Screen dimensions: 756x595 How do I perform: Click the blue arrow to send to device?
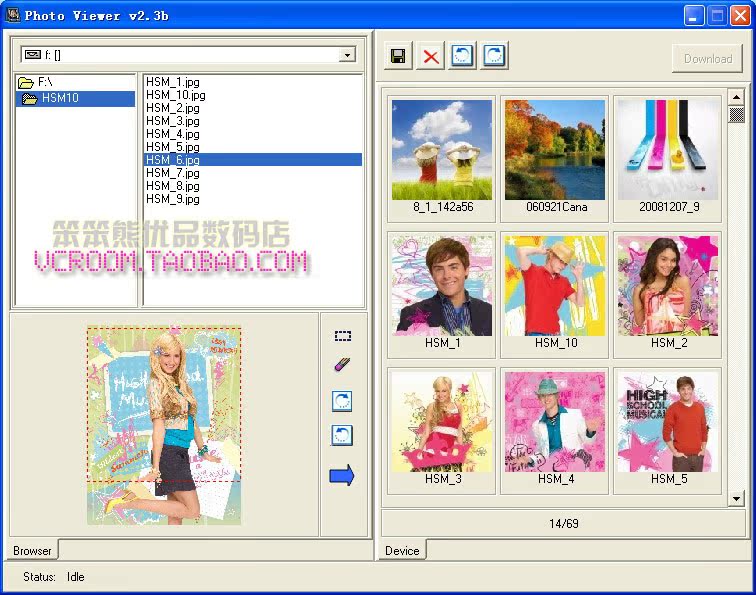342,475
